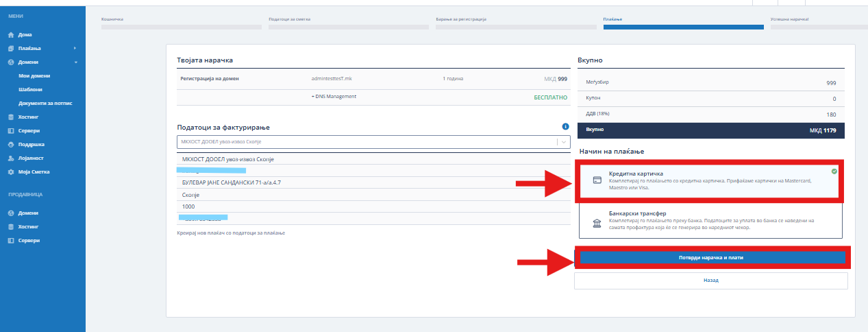
Task: Open the billing payer dropdown МКХОСТ ДООЕЛ
Action: click(373, 142)
